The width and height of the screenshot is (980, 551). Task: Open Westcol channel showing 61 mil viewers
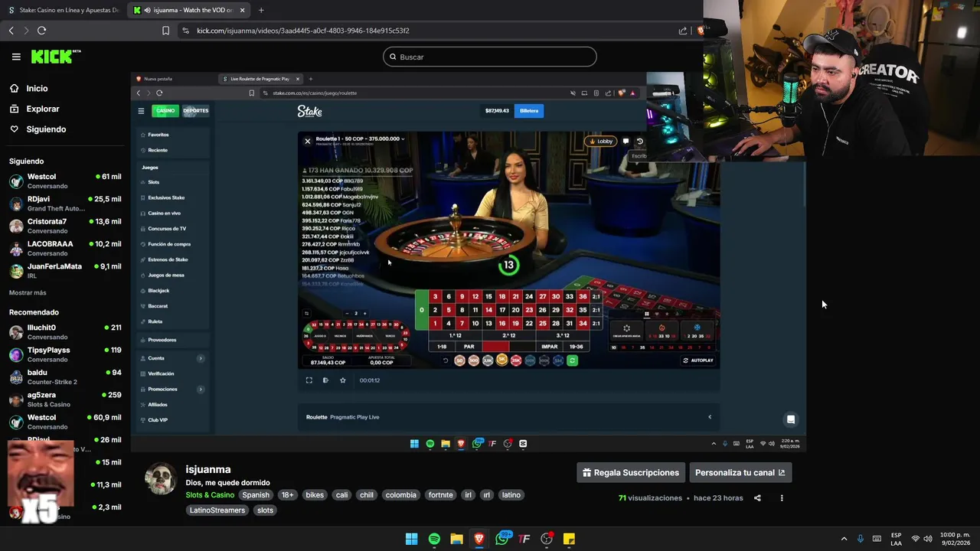pos(65,181)
